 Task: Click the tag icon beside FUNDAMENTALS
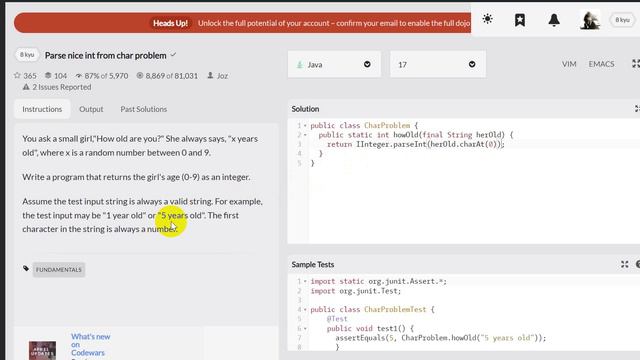click(x=26, y=268)
